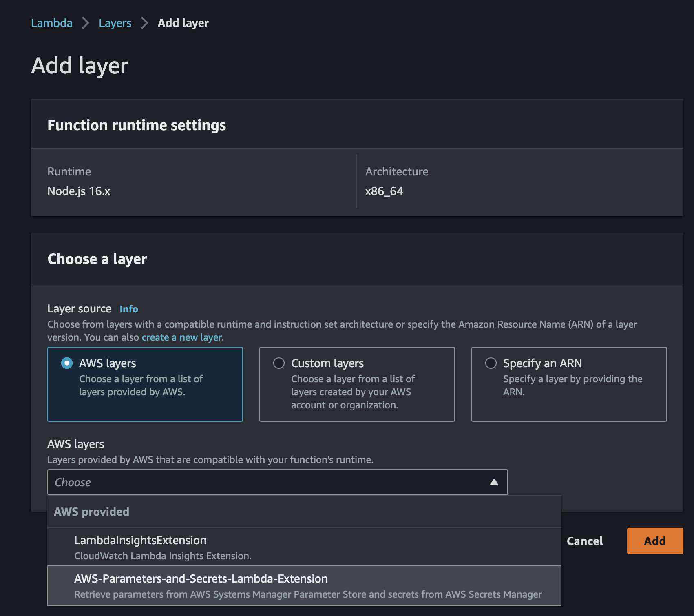Click the chevron between Lambda and Layers
The width and height of the screenshot is (694, 616).
click(85, 23)
